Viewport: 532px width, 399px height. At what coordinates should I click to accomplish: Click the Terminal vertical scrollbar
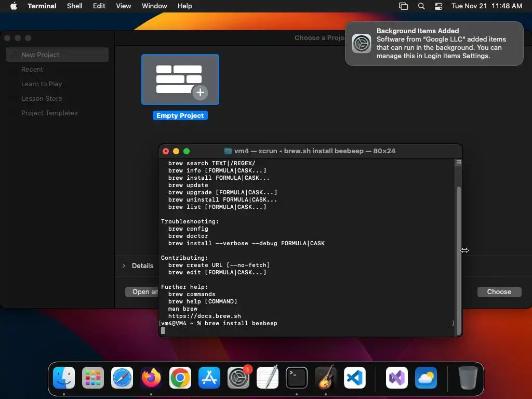click(459, 260)
